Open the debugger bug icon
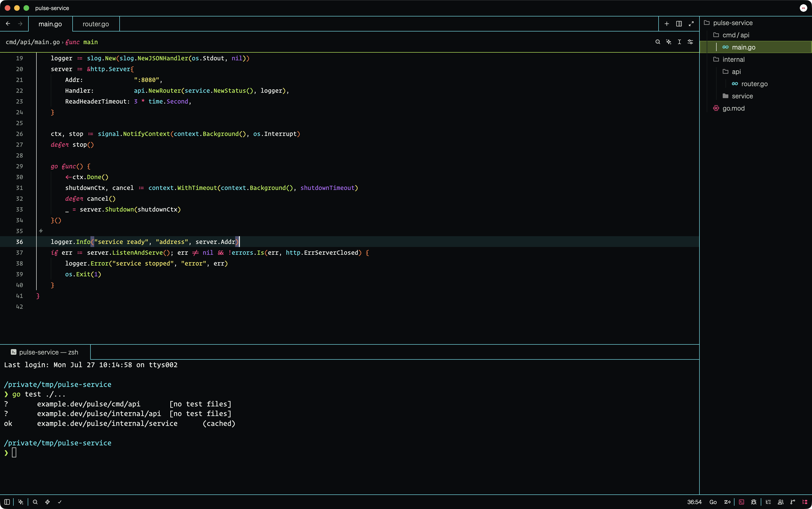 click(754, 502)
